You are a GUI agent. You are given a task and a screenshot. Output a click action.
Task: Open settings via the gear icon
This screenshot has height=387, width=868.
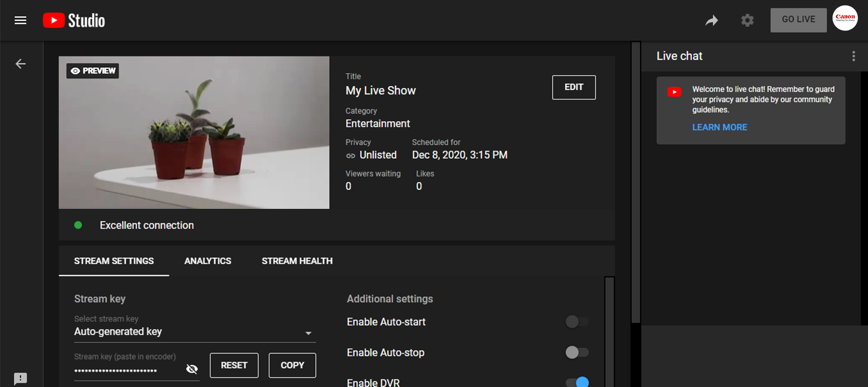(x=747, y=20)
